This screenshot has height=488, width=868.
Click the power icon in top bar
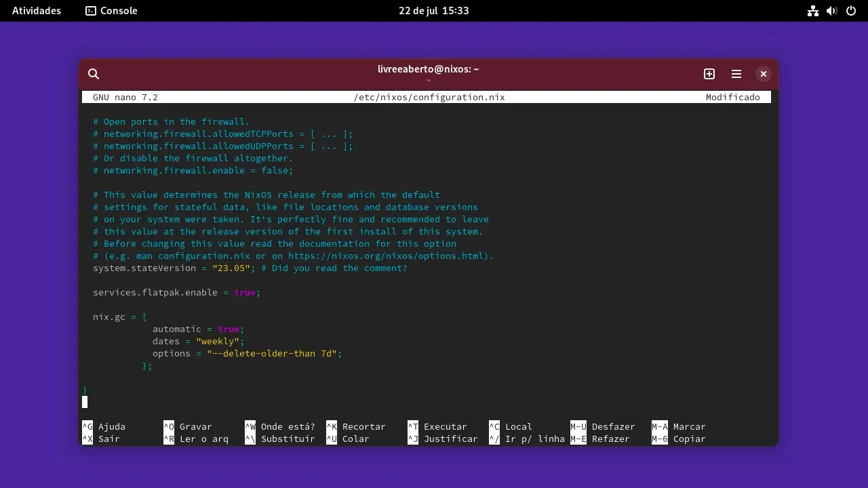(851, 11)
